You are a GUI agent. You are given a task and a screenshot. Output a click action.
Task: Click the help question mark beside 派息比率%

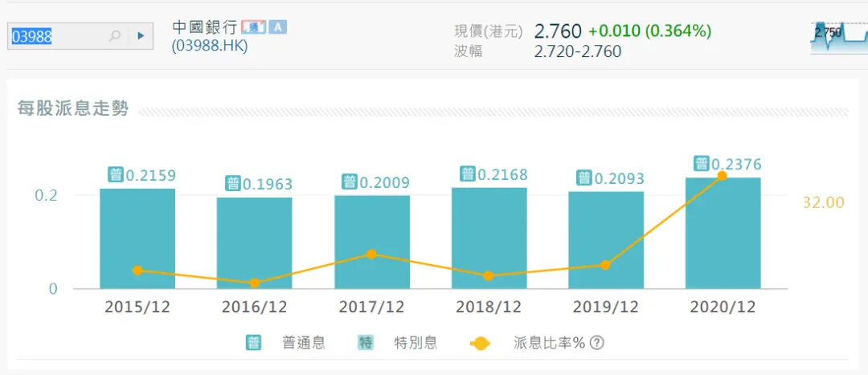[596, 343]
